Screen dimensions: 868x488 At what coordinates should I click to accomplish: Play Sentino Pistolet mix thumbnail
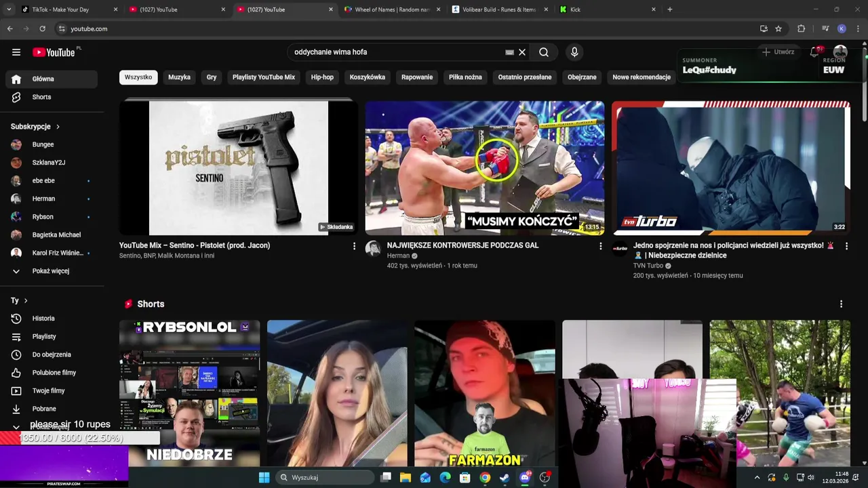pos(239,167)
